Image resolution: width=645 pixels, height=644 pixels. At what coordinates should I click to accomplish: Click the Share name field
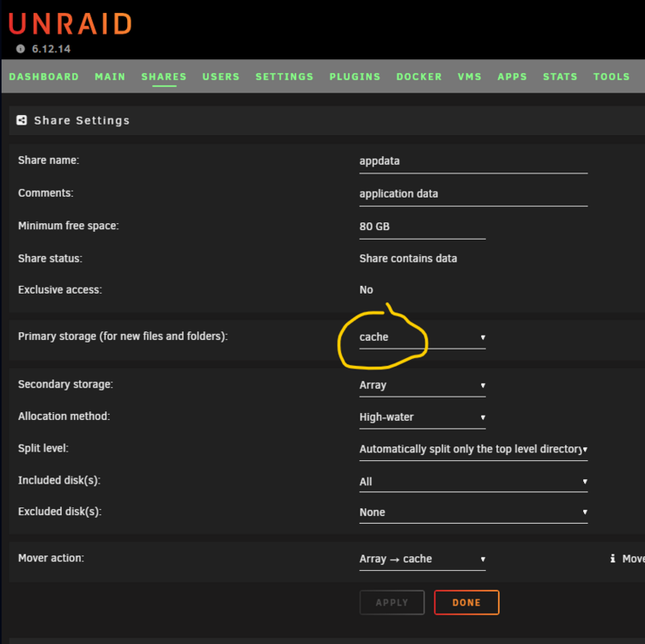[473, 161]
